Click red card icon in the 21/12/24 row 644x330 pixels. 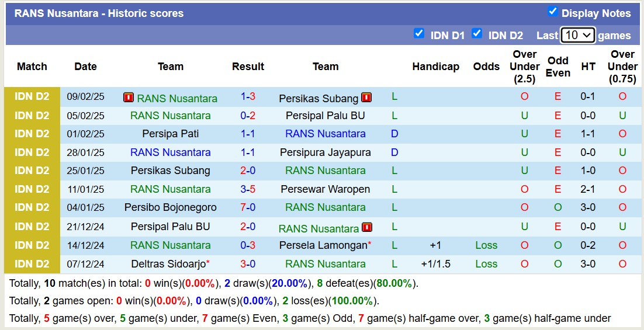click(x=366, y=227)
